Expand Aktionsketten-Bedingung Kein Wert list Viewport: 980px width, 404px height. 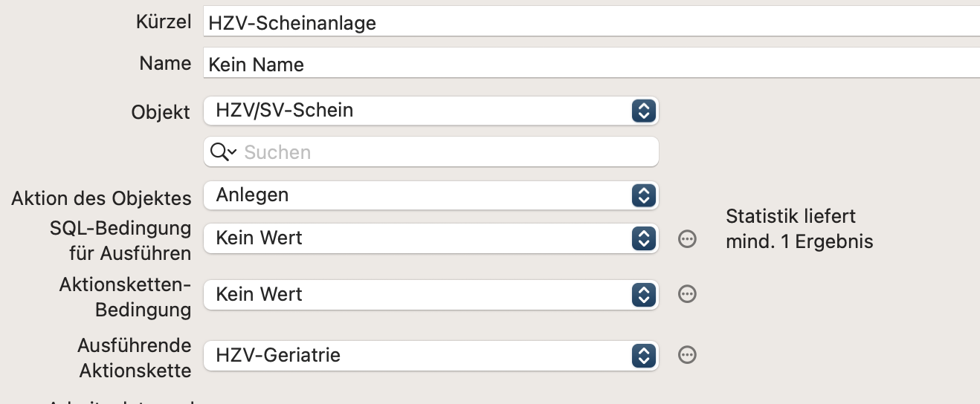[x=431, y=294]
